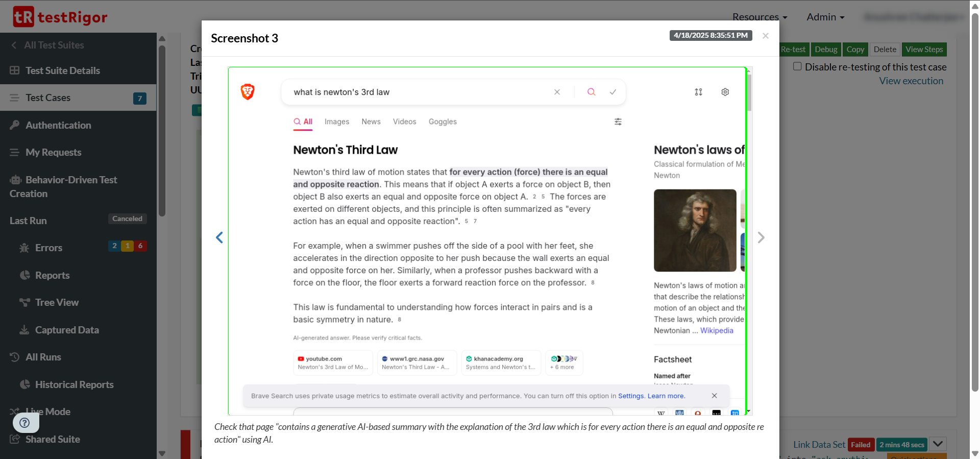The image size is (980, 459).
Task: Click the View Steps button
Action: point(924,50)
